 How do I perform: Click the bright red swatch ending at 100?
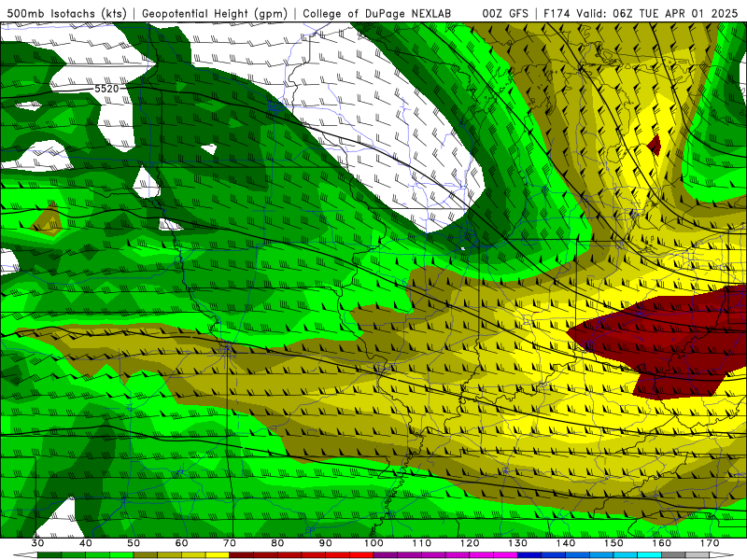pyautogui.click(x=361, y=555)
